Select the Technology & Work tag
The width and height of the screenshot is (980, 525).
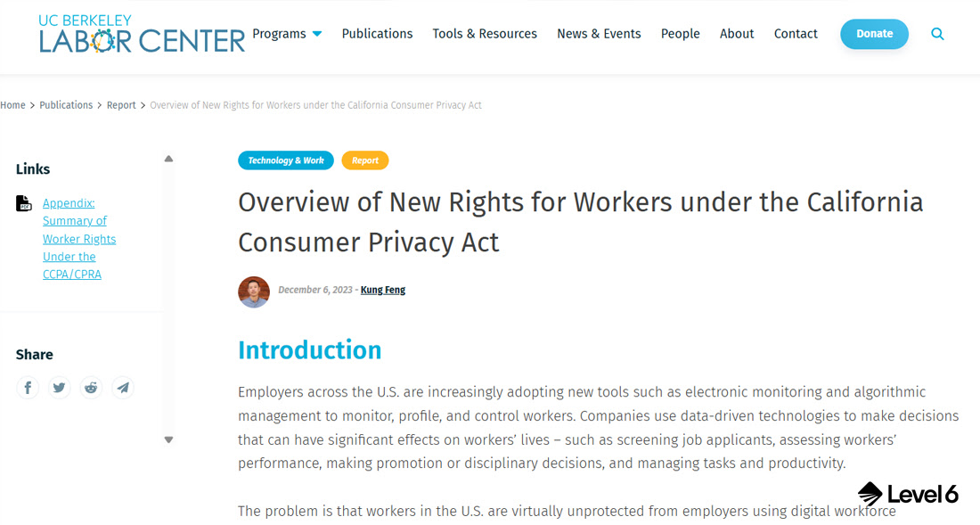tap(285, 160)
